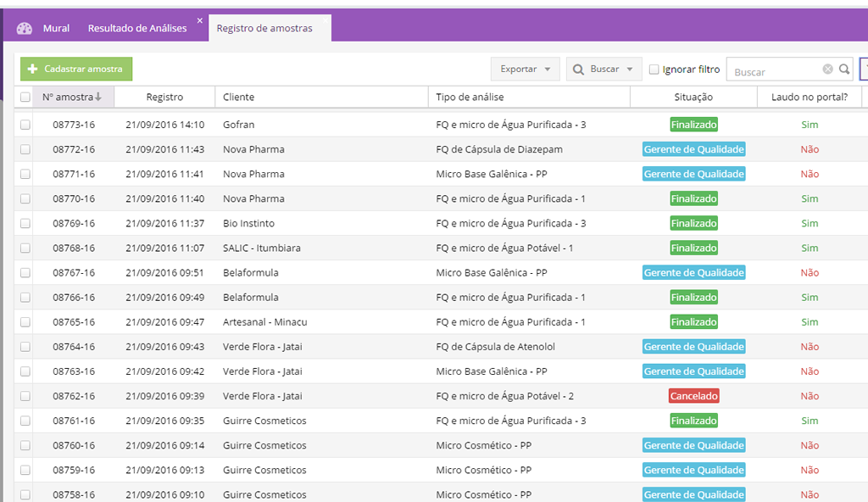Click FQ e micro de Água Potável - 2
Screen dimensions: 868x502
pyautogui.click(x=505, y=396)
